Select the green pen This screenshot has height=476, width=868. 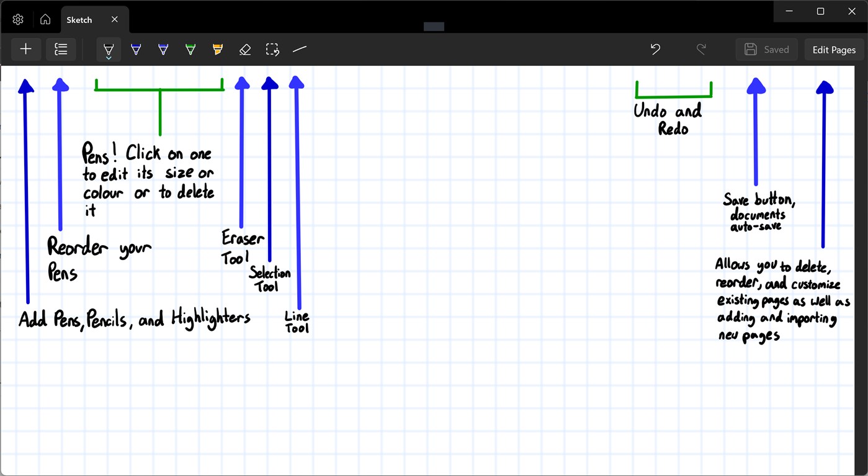coord(190,49)
